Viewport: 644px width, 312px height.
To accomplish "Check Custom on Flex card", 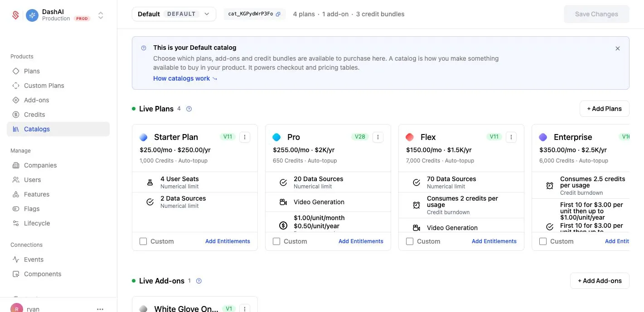I will (410, 241).
